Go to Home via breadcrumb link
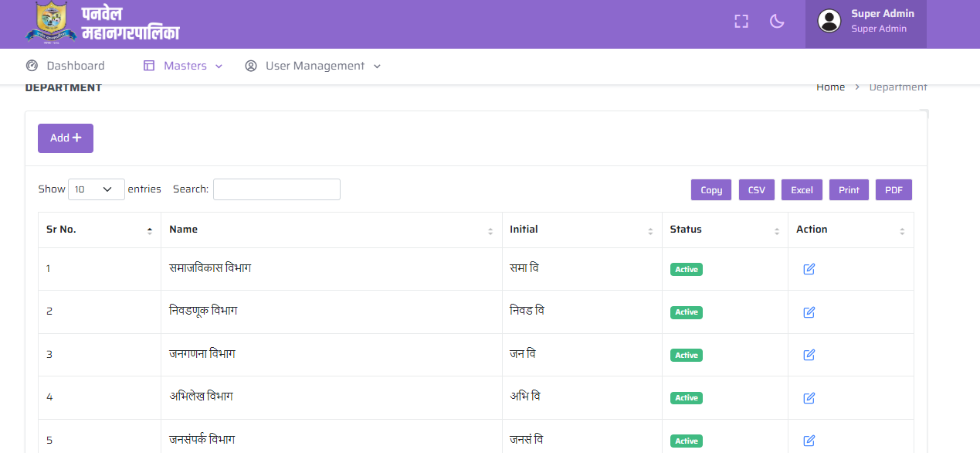The width and height of the screenshot is (980, 453). click(830, 87)
